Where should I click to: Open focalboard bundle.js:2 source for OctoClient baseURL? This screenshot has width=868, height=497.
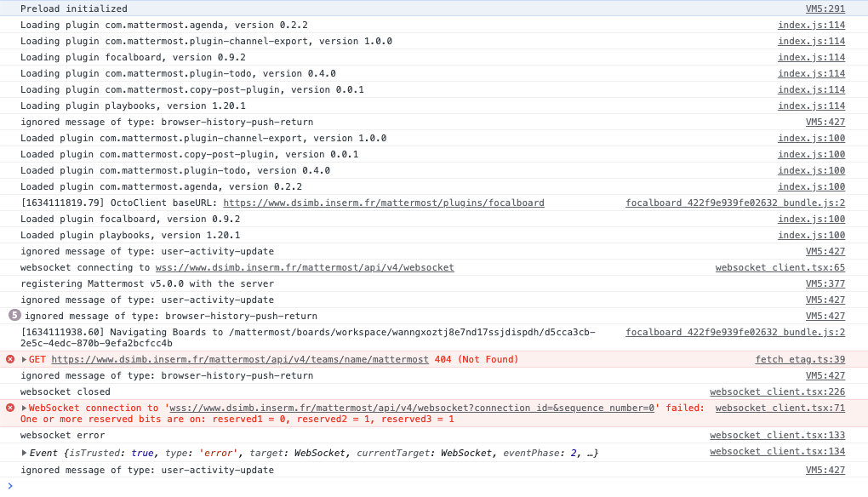[735, 203]
